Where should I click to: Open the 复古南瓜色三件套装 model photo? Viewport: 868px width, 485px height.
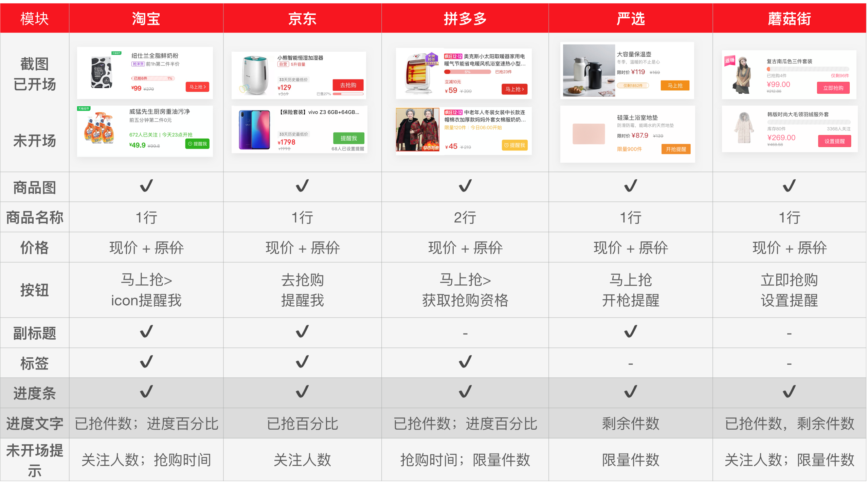743,74
